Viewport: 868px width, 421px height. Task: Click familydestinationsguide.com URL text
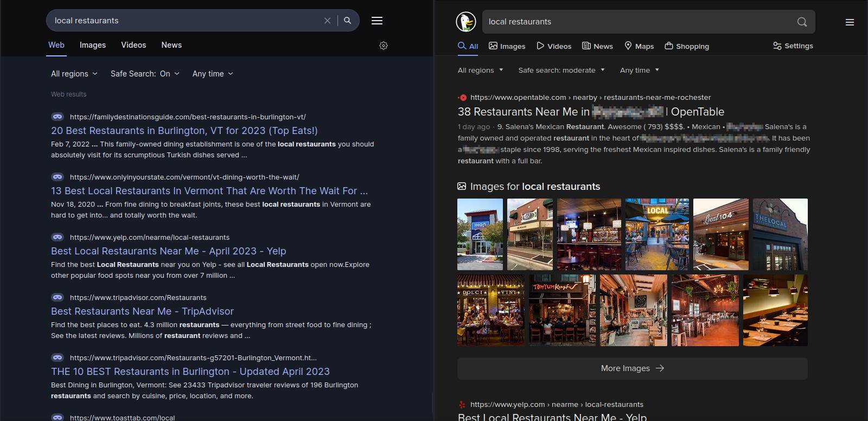[188, 117]
